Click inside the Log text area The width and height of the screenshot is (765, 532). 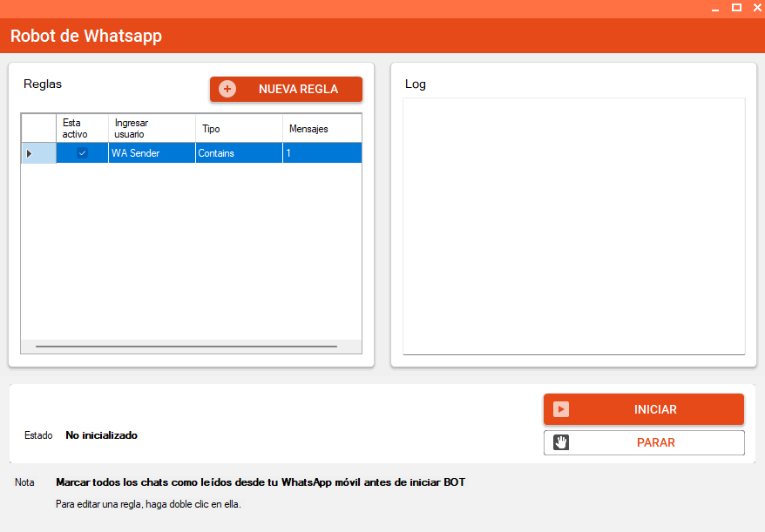573,226
